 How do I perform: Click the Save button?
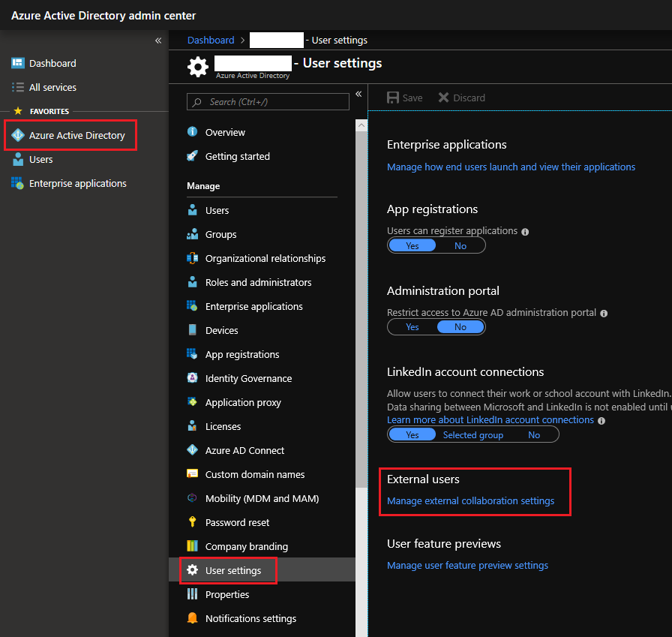(x=404, y=98)
